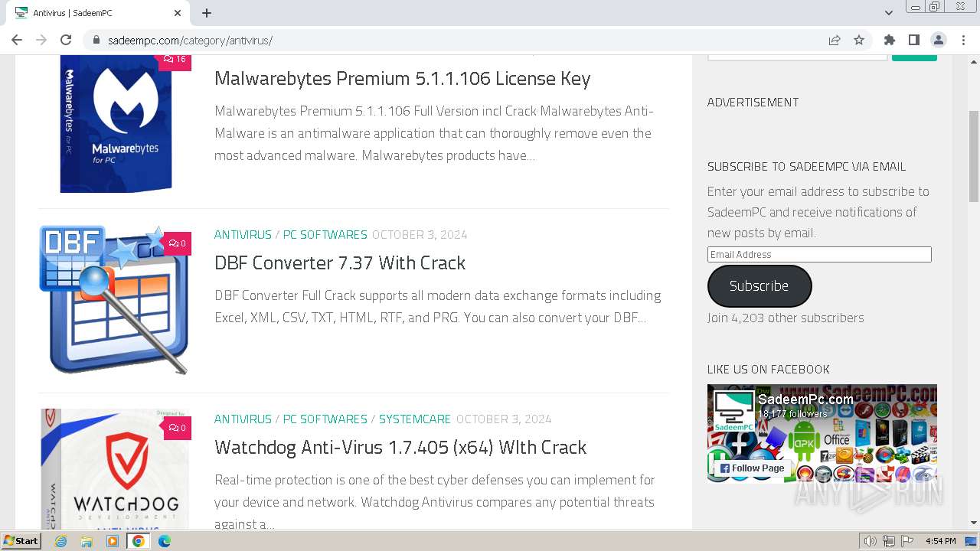Open the Chrome profile avatar
The width and height of the screenshot is (980, 551).
pyautogui.click(x=938, y=41)
